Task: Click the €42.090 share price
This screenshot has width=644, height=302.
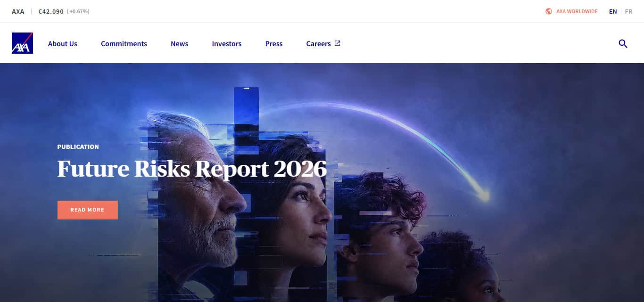Action: tap(51, 11)
